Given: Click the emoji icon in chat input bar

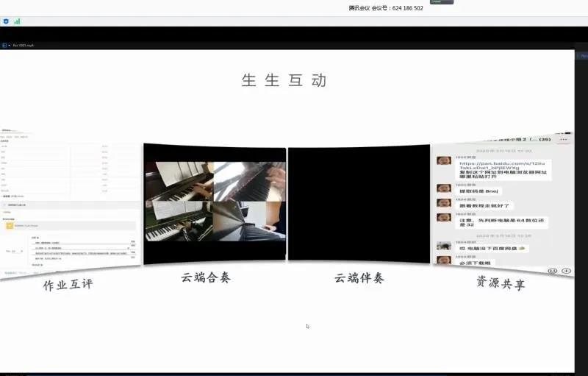Looking at the screenshot, I should click(552, 271).
